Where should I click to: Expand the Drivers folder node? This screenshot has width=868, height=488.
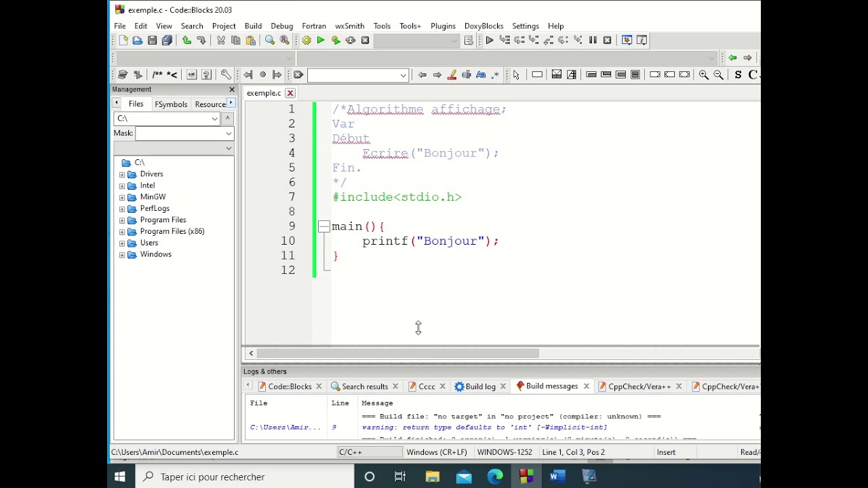click(122, 174)
